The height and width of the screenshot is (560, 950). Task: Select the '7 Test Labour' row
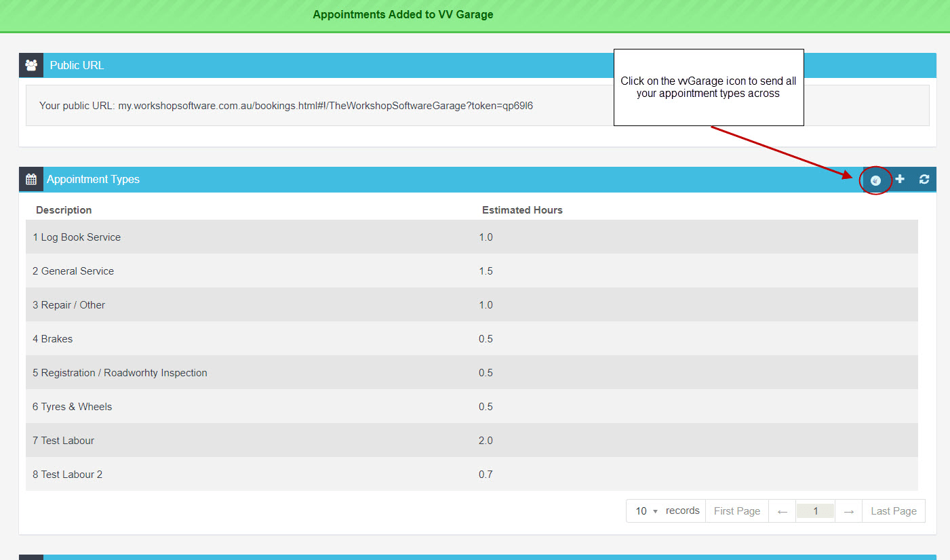pos(472,440)
